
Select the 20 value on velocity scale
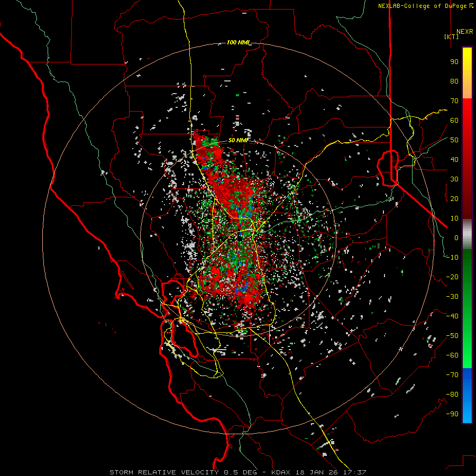click(x=454, y=199)
